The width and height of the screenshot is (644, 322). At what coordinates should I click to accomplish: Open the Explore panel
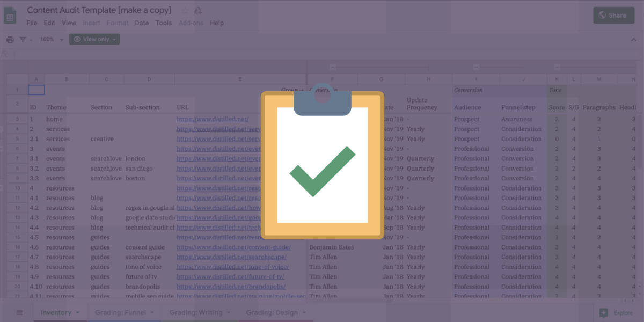[616, 312]
